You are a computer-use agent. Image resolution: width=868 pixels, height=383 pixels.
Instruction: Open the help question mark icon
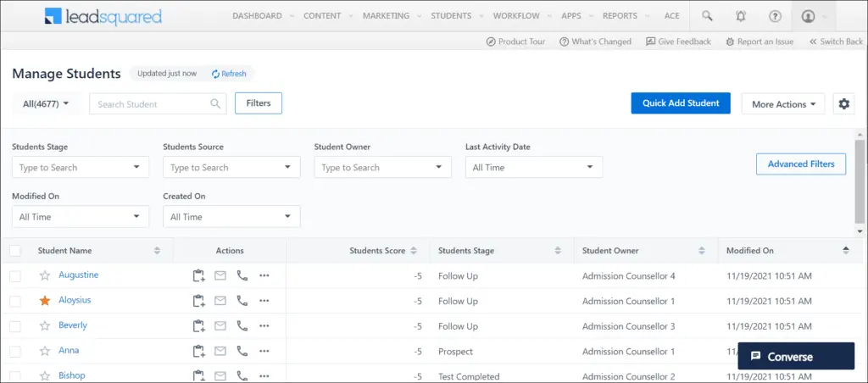tap(775, 16)
